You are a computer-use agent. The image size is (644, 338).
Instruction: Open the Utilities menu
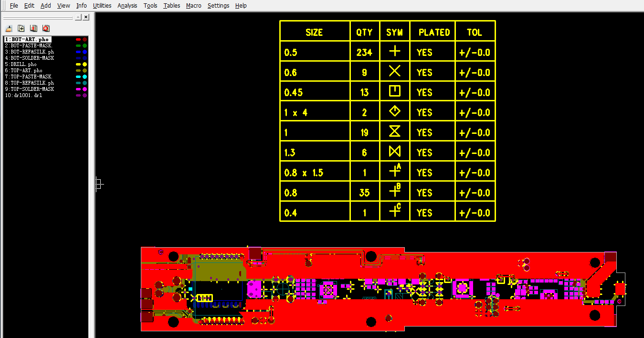click(102, 6)
